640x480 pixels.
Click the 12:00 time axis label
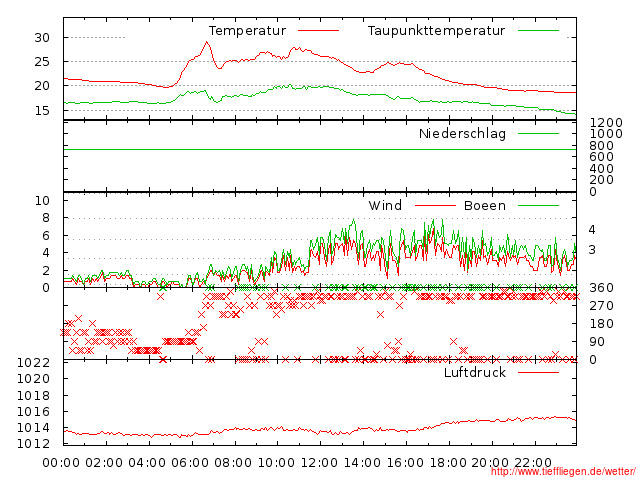pos(319,463)
